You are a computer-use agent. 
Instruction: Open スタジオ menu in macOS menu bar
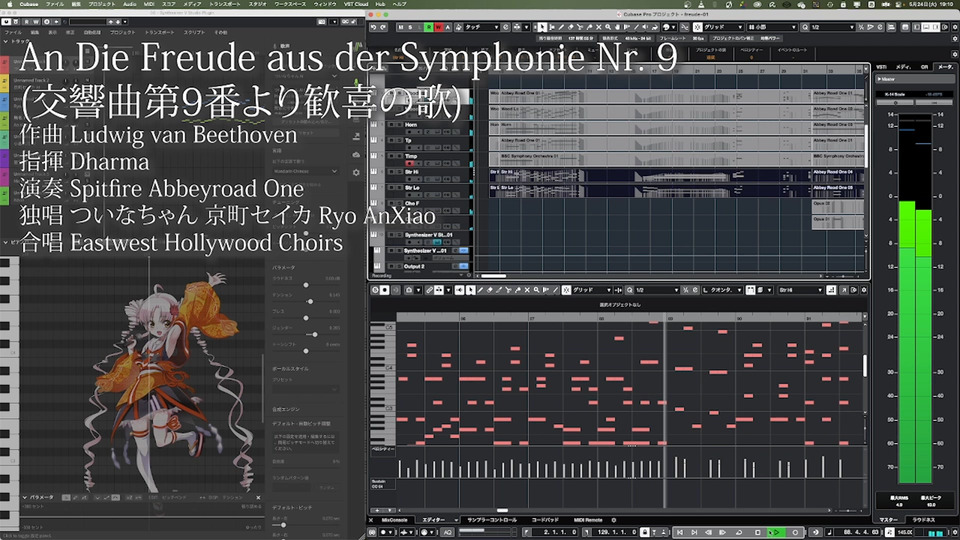tap(257, 4)
